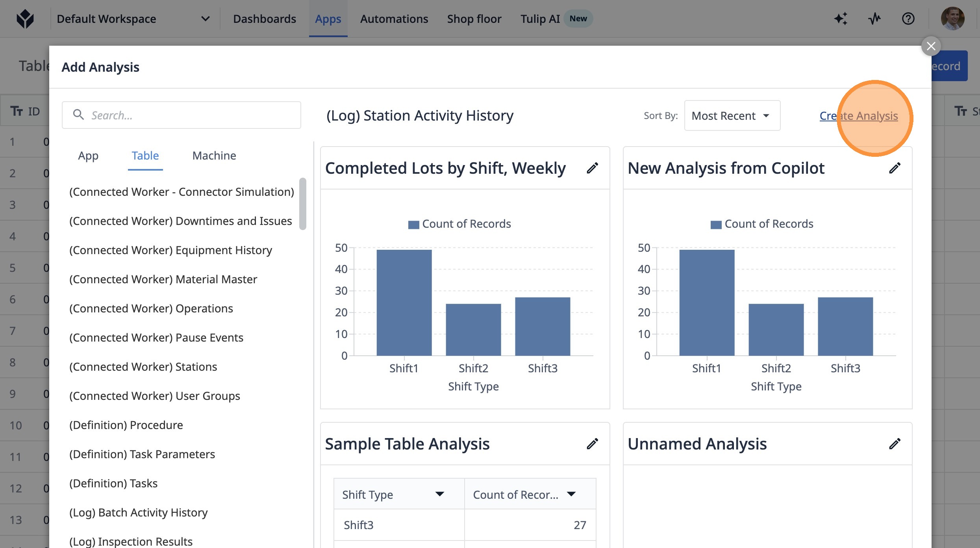The image size is (980, 548).
Task: Click the table list scrollbar
Action: tap(302, 204)
